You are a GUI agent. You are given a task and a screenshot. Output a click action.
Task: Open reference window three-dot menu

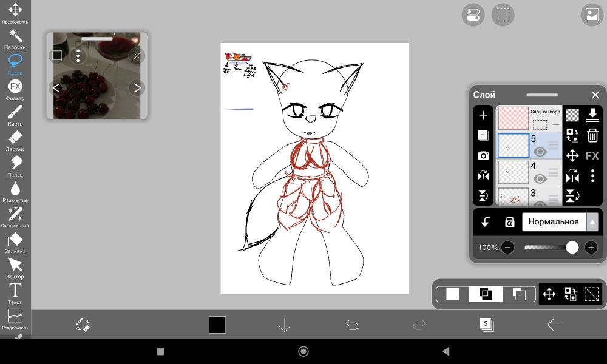(x=78, y=56)
